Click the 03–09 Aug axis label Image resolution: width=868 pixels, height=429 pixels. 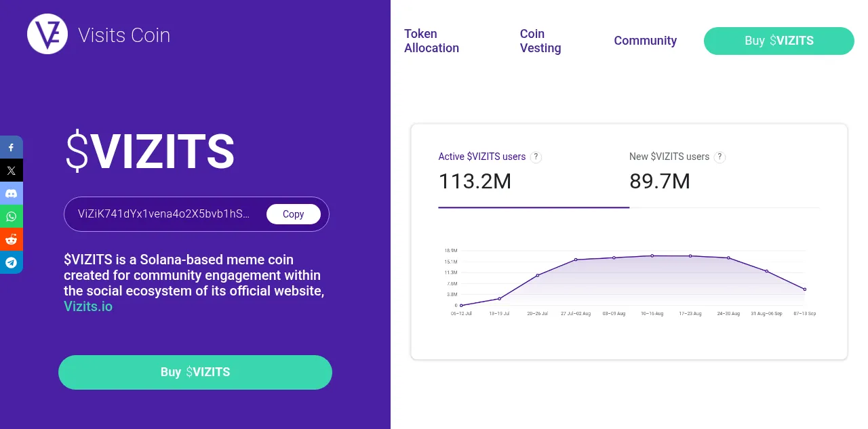[614, 314]
